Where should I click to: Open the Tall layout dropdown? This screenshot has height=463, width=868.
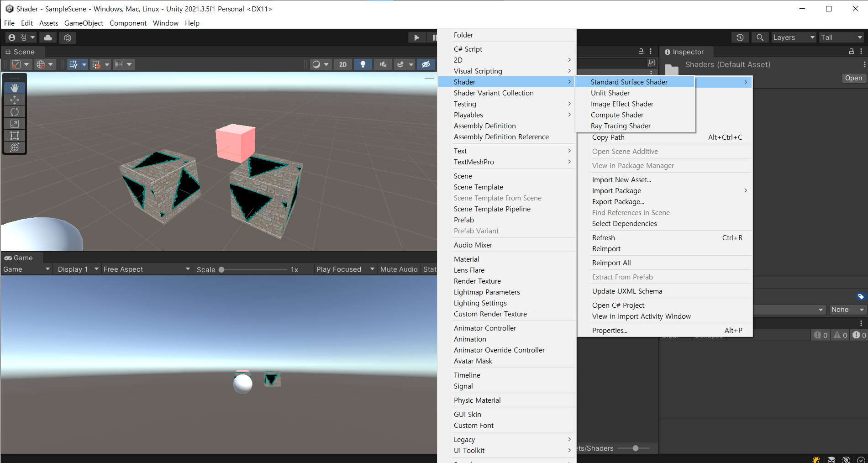point(841,37)
